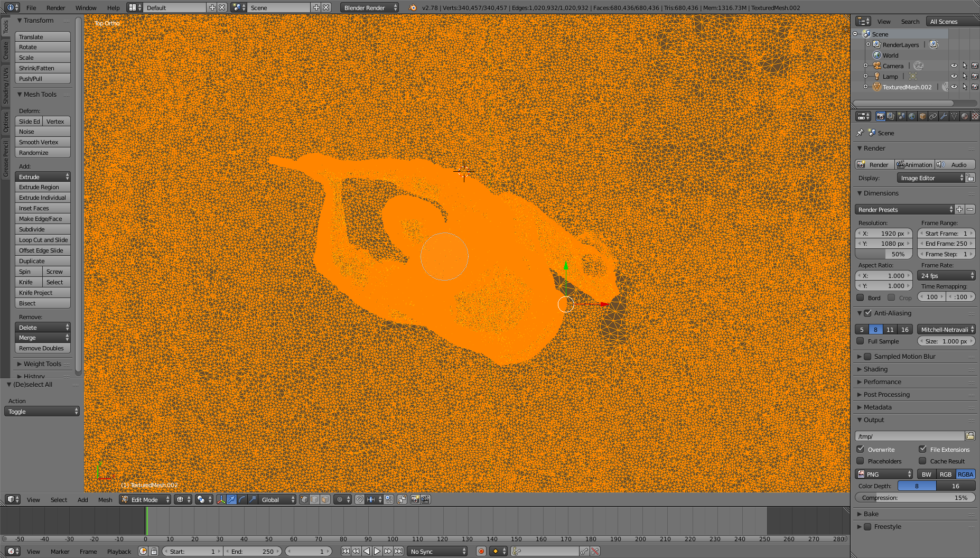Screen dimensions: 980x558
Task: Select the scale manipulator icon
Action: (x=253, y=499)
